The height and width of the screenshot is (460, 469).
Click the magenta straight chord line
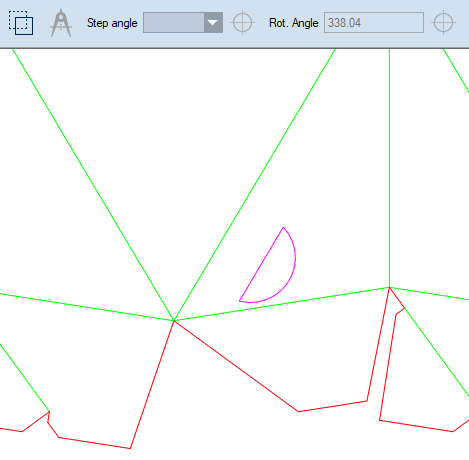tap(262, 264)
